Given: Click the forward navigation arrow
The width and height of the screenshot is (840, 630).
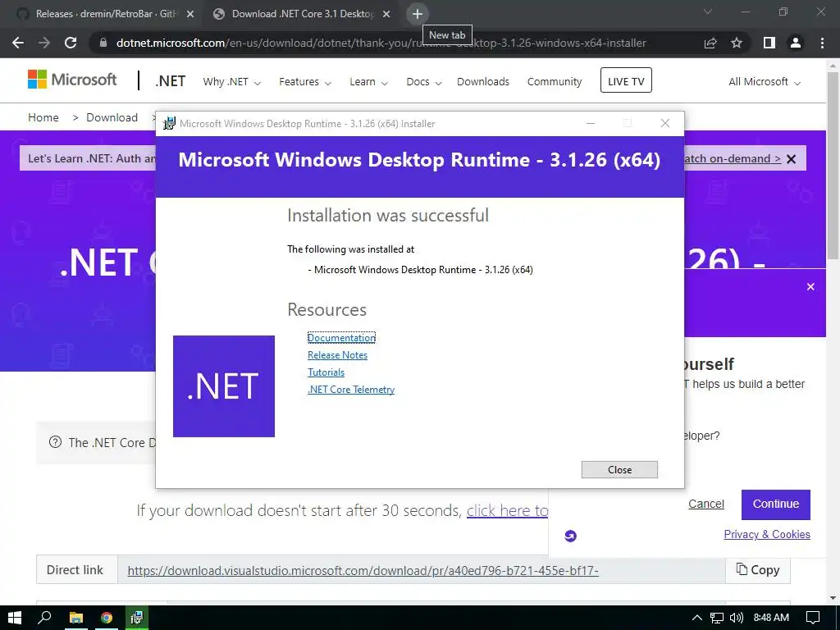Looking at the screenshot, I should coord(44,43).
